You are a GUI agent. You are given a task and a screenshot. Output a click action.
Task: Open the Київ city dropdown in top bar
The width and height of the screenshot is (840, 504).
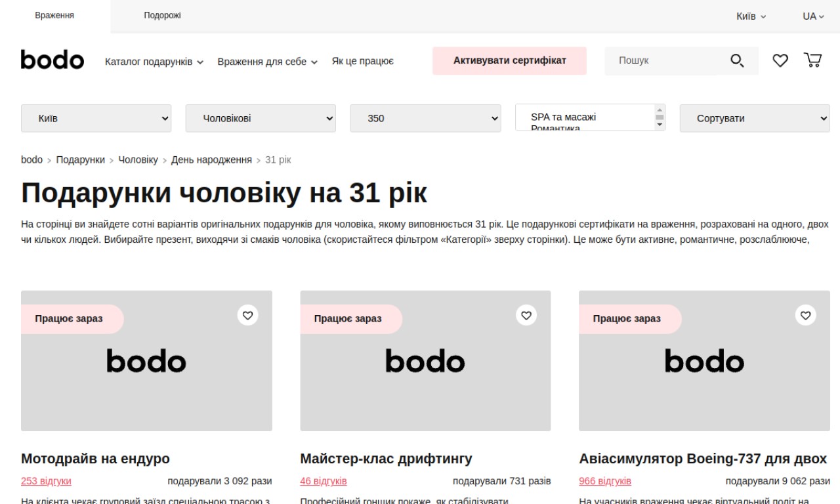click(x=751, y=16)
